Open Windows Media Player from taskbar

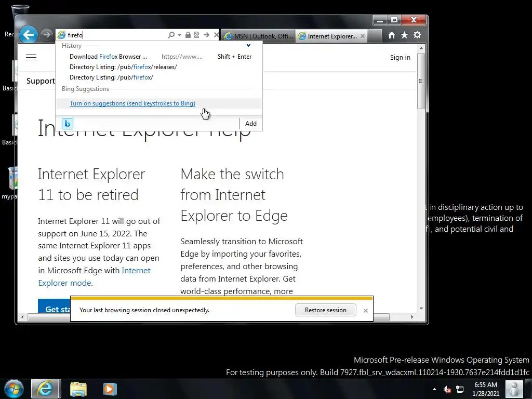[110, 389]
